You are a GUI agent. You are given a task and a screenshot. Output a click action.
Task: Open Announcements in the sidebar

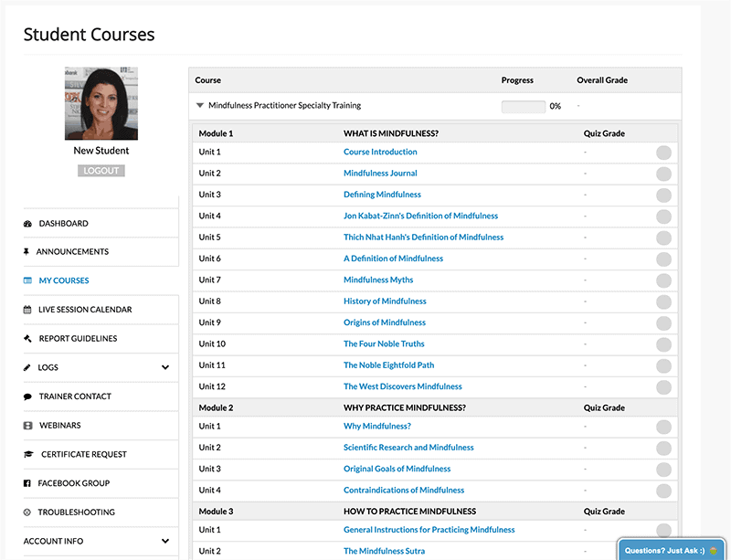coord(72,252)
